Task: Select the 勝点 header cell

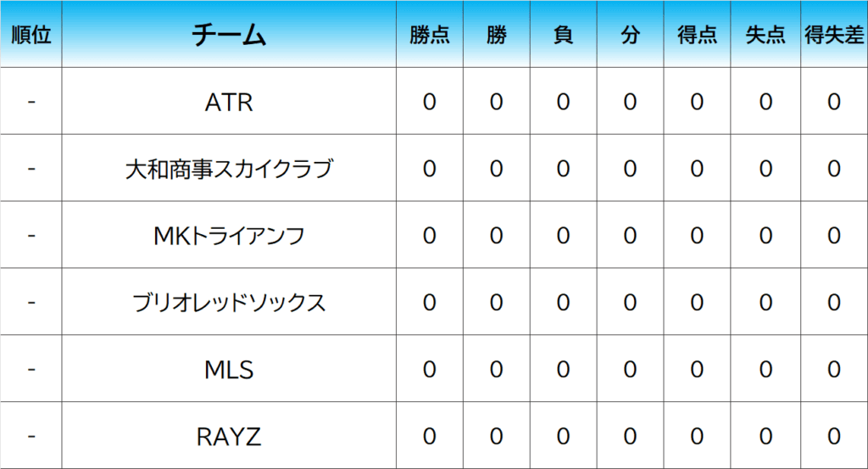Action: [430, 35]
